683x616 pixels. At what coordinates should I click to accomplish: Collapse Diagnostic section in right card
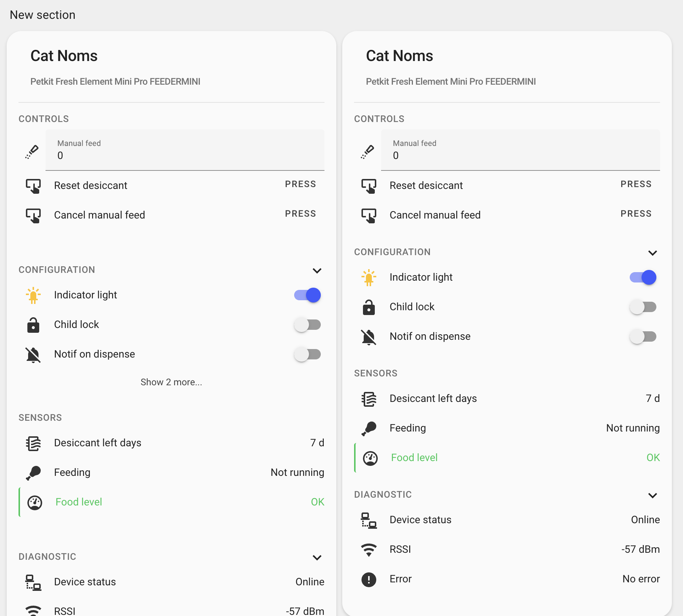[653, 495]
